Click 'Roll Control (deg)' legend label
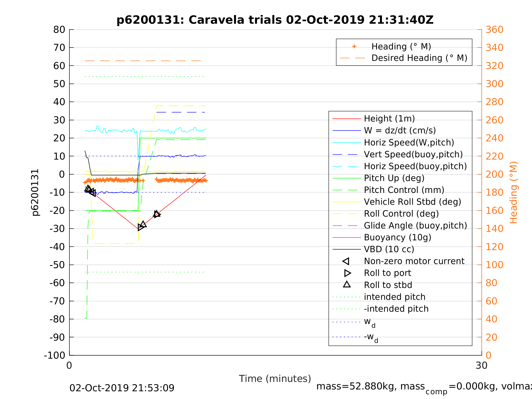 [x=401, y=214]
